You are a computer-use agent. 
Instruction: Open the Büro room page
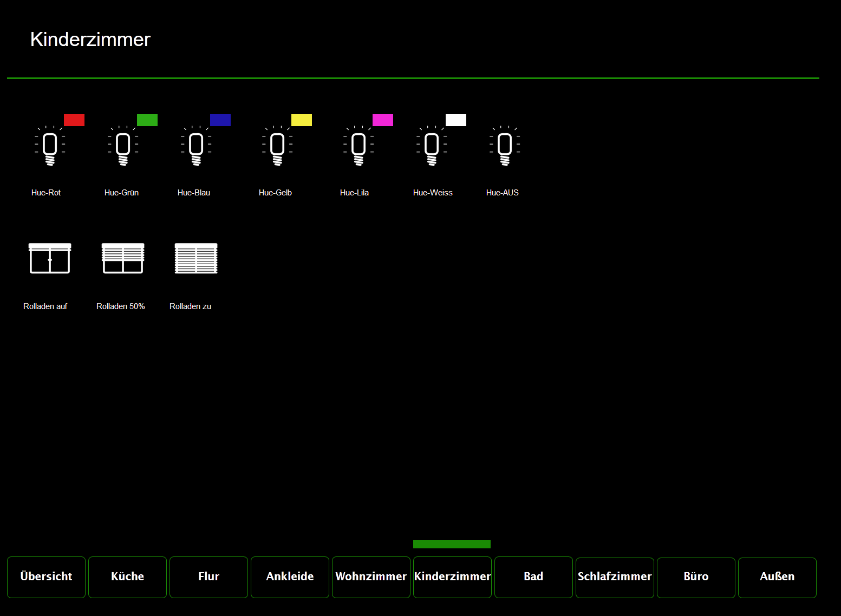point(696,577)
